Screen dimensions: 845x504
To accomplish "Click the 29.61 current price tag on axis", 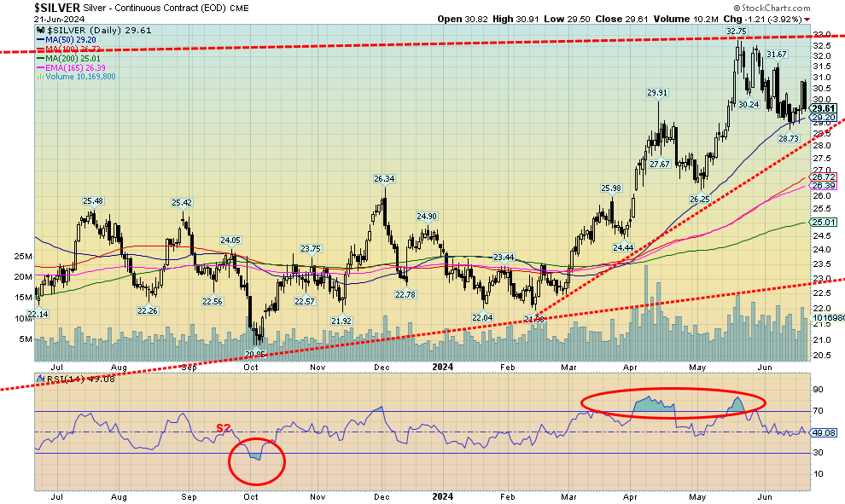I will pyautogui.click(x=823, y=109).
